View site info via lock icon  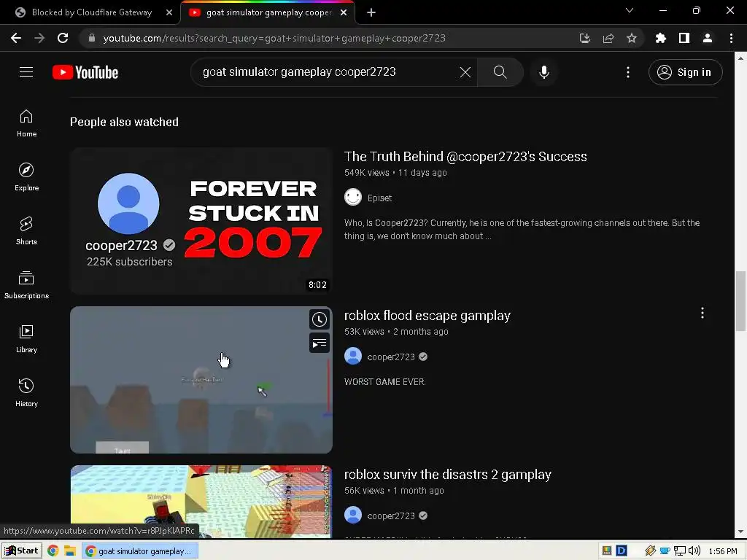pyautogui.click(x=92, y=38)
